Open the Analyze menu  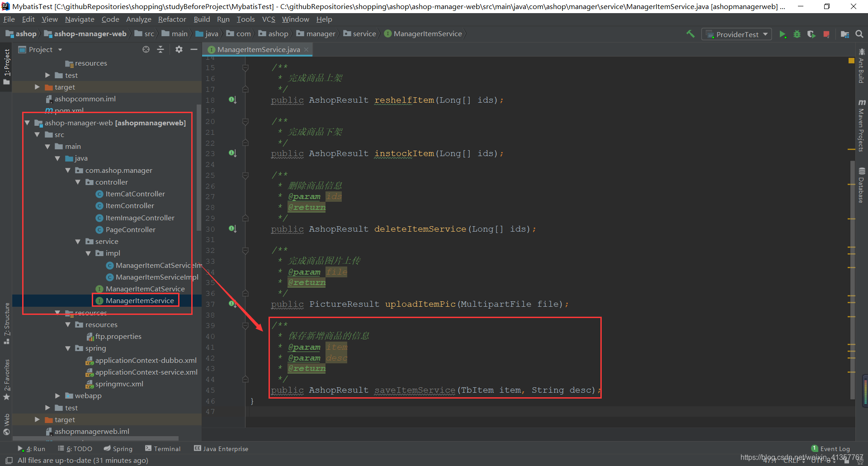tap(138, 19)
